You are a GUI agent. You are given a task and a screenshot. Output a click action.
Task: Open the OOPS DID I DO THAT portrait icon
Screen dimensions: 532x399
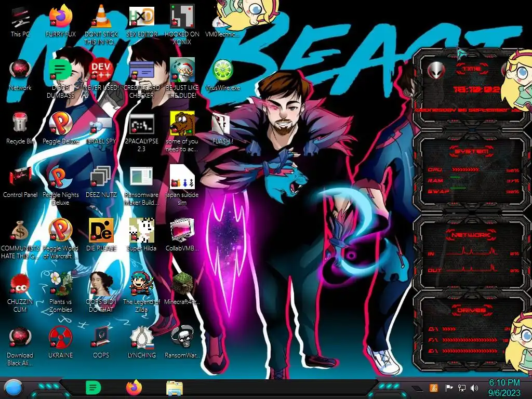(101, 292)
